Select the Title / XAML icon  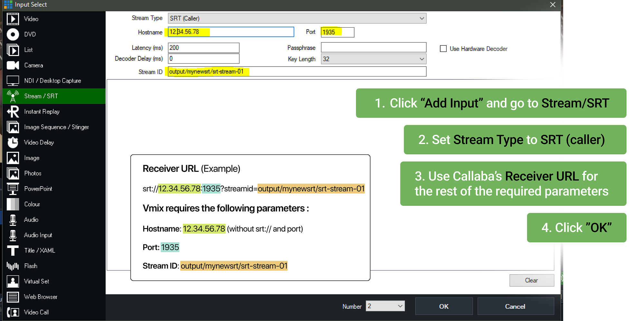click(13, 250)
